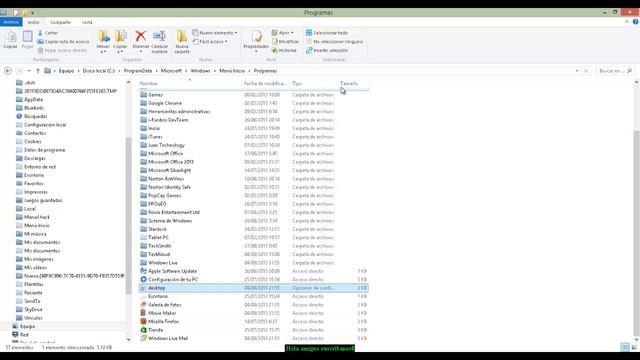Open the quick access toolbar dropdown arrow
The height and width of the screenshot is (360, 640).
(x=33, y=13)
